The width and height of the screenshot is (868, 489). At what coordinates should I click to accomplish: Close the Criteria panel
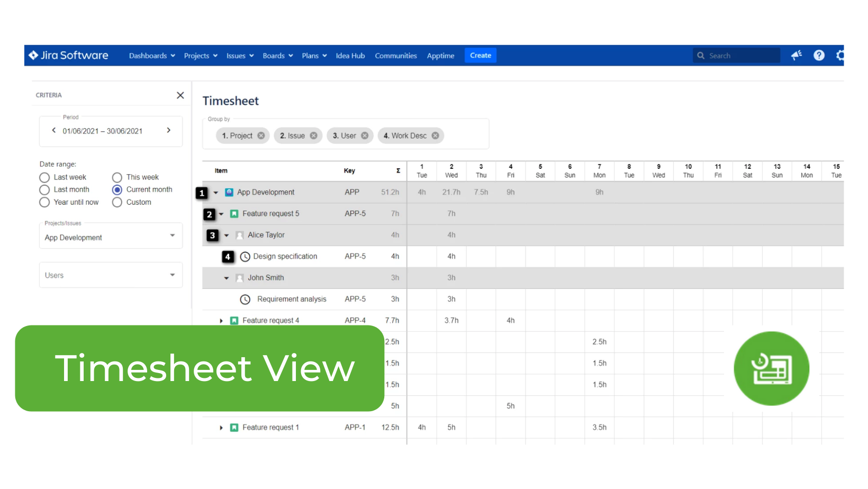tap(180, 95)
